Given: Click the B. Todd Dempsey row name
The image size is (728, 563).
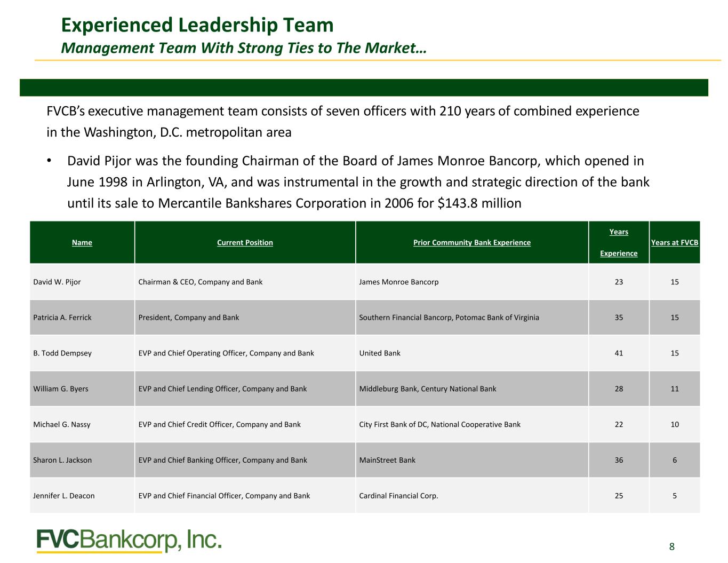Looking at the screenshot, I should point(82,353).
